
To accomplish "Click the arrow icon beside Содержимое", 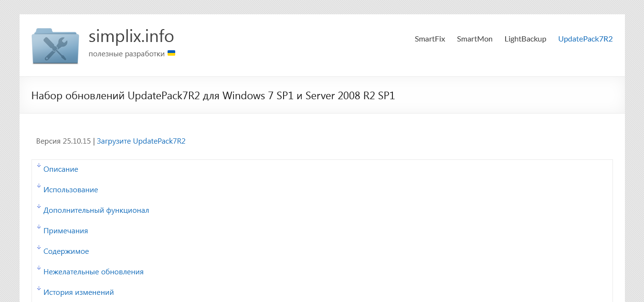I will tap(39, 247).
